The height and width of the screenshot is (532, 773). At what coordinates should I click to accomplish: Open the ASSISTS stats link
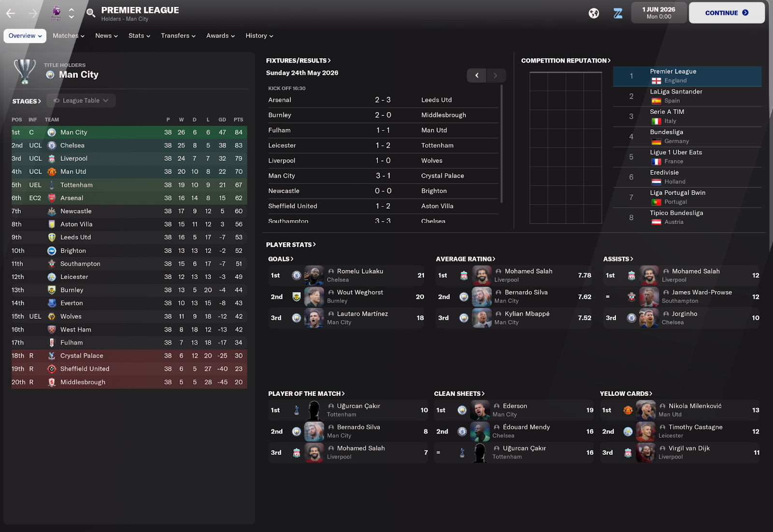pyautogui.click(x=618, y=259)
